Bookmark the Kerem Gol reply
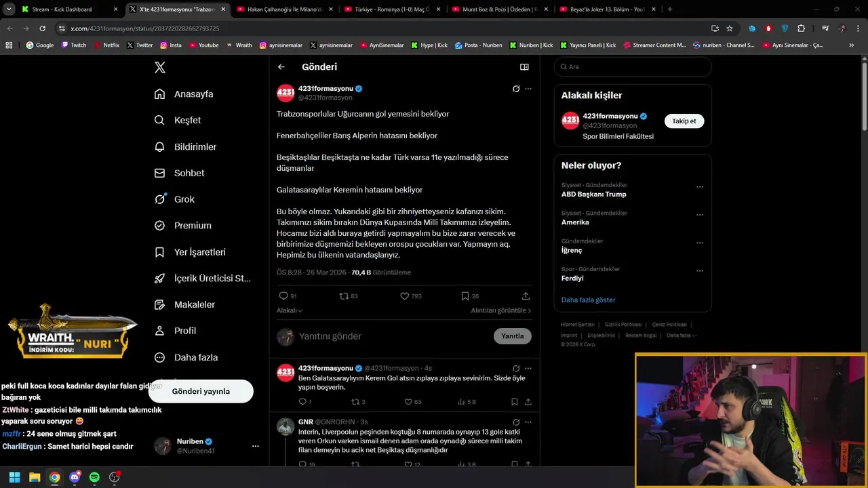This screenshot has height=488, width=868. (x=515, y=402)
